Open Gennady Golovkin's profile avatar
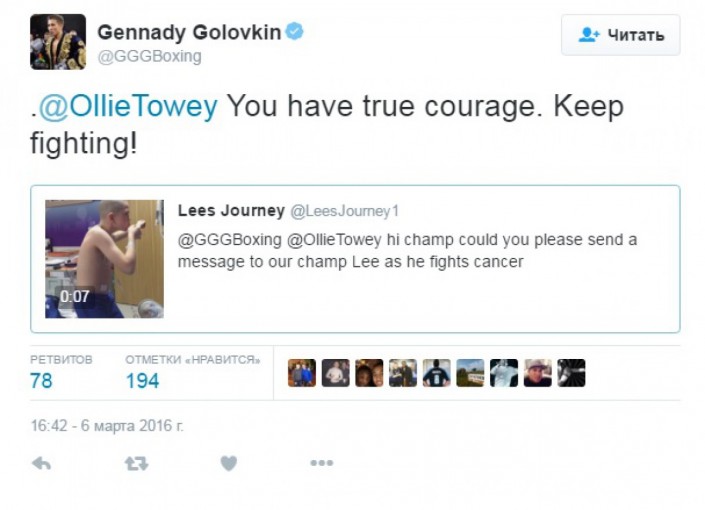Screen dimensions: 705x510 58,42
